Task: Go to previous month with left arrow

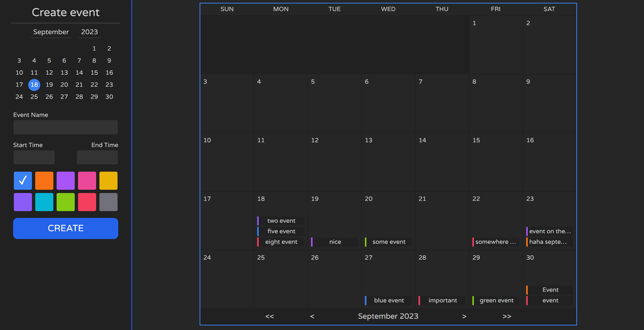Action: tap(312, 316)
